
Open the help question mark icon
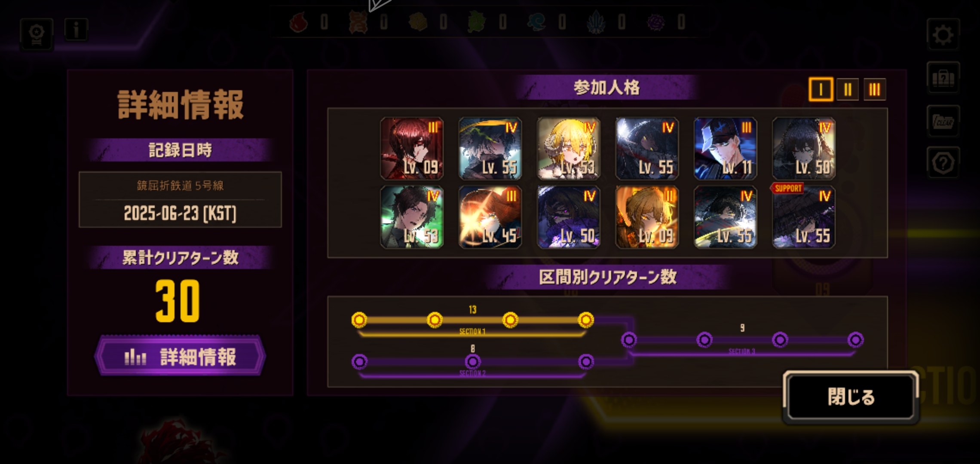[x=943, y=162]
